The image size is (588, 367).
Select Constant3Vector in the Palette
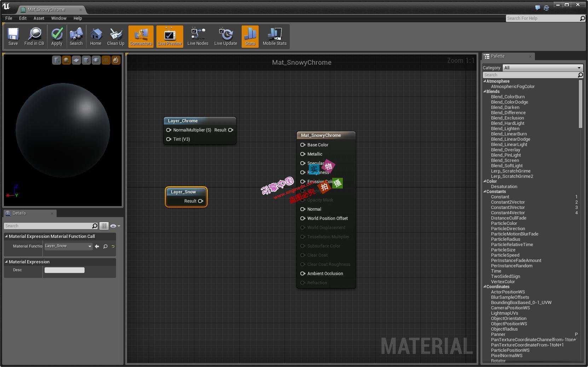coord(508,208)
